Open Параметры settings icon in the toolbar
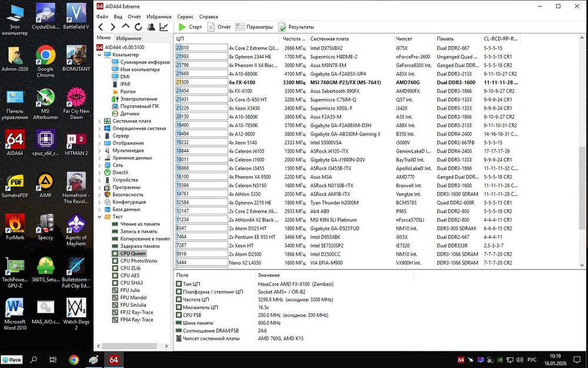Image resolution: width=588 pixels, height=368 pixels. tap(240, 26)
